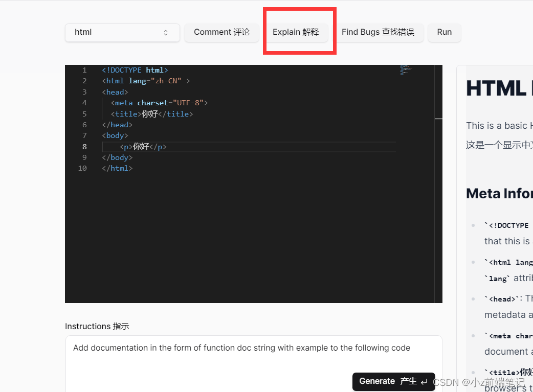Viewport: 533px width, 392px height.
Task: Click the Run button
Action: (x=445, y=32)
